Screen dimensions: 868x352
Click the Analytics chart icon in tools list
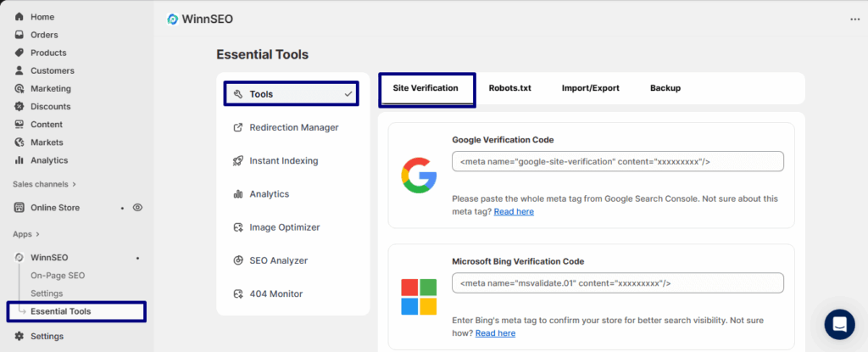(238, 194)
